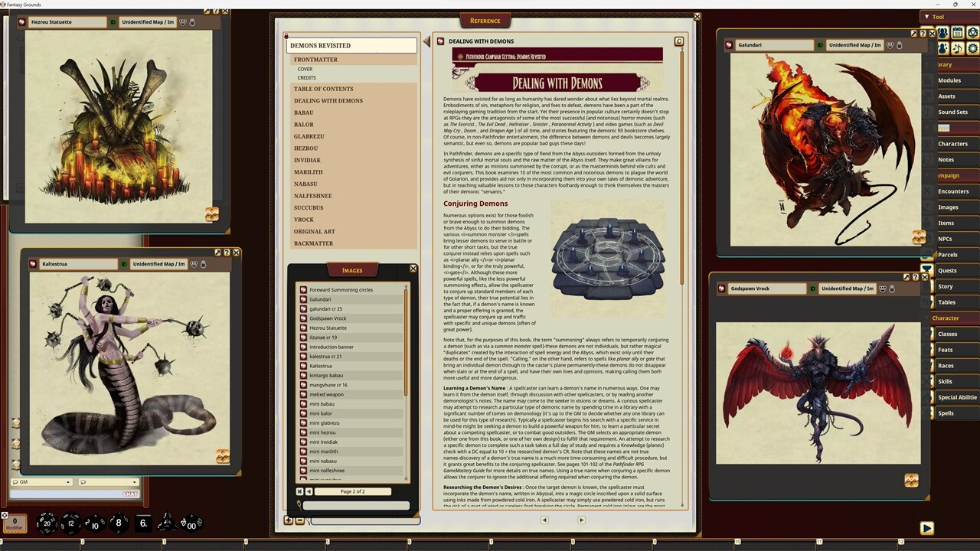Click the radial layers icon on Godspawn Vrock image
Viewport: 980px width, 551px height.
911,481
